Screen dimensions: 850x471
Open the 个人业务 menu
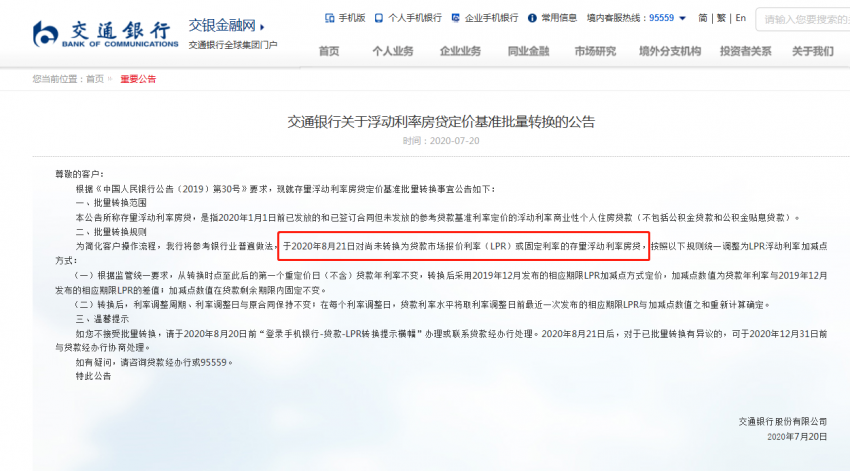click(x=392, y=51)
